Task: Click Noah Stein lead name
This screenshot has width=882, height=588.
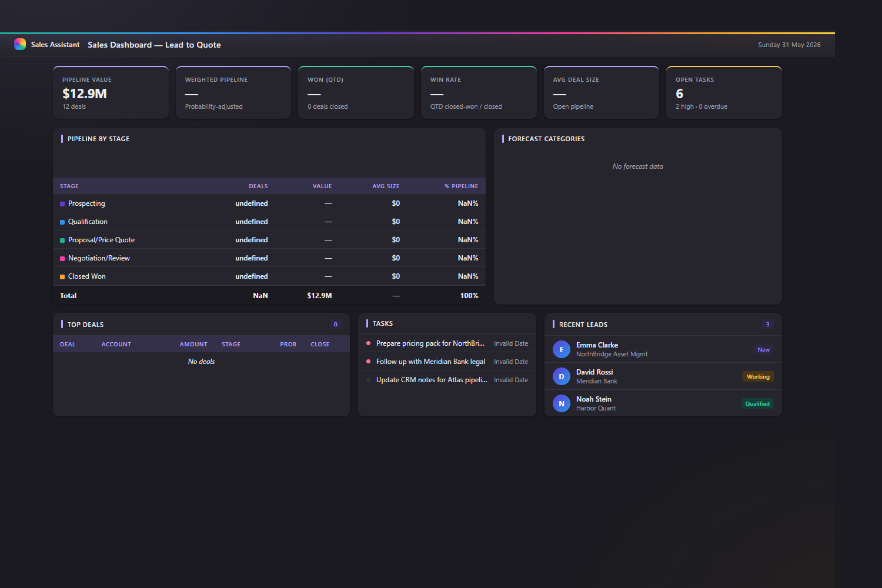Action: (594, 399)
